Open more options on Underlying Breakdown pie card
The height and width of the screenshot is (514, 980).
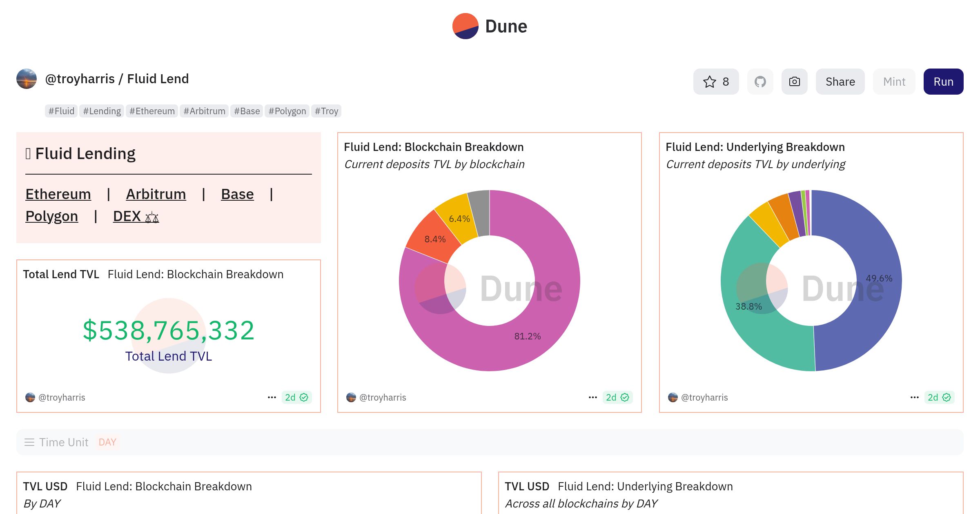(915, 397)
